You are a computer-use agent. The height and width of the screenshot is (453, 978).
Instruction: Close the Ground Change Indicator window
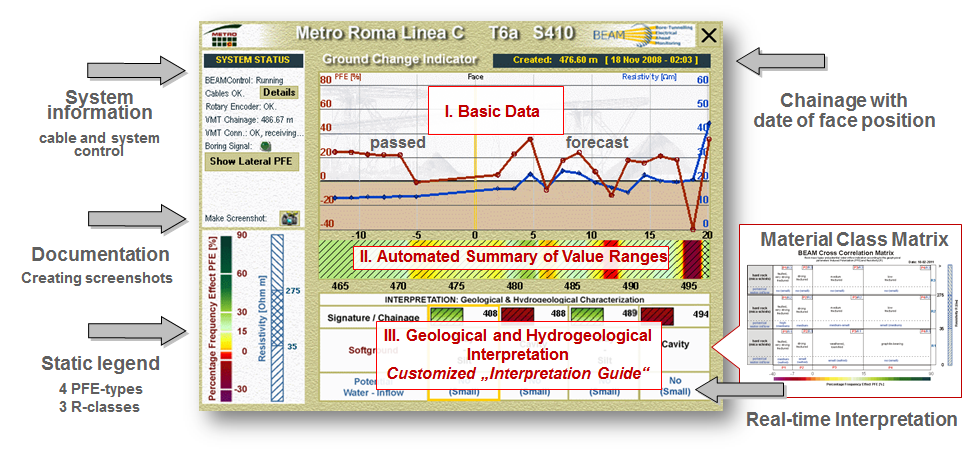(709, 37)
